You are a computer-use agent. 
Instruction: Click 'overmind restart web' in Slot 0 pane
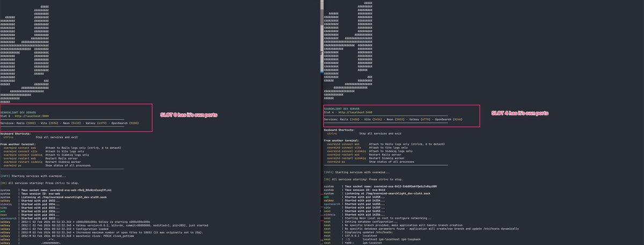pos(20,158)
